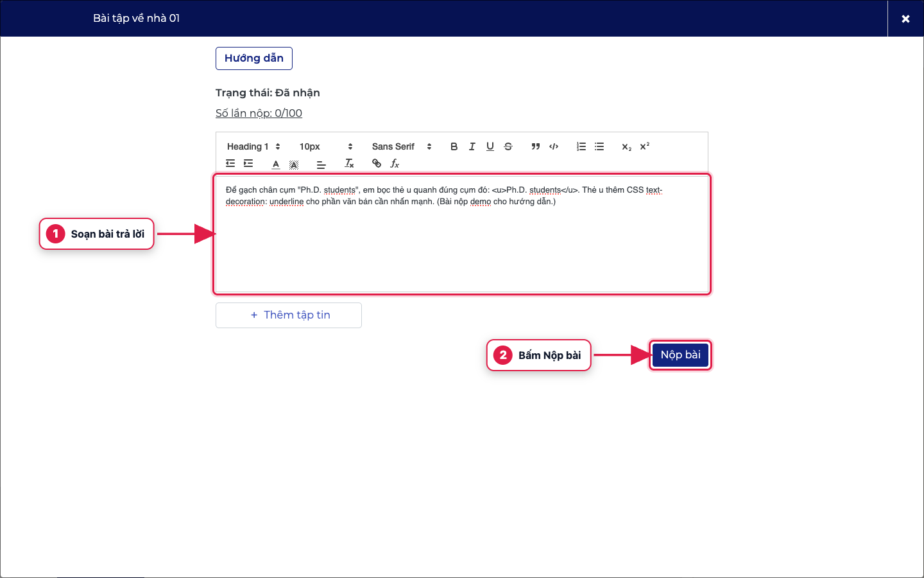Click Thêm tập tin to attach file

[289, 315]
